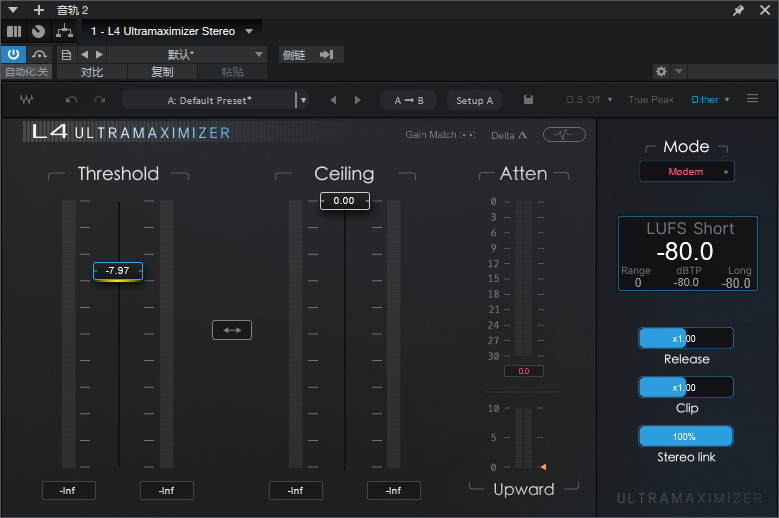
Task: Open the preset file document icon
Action: tap(66, 55)
